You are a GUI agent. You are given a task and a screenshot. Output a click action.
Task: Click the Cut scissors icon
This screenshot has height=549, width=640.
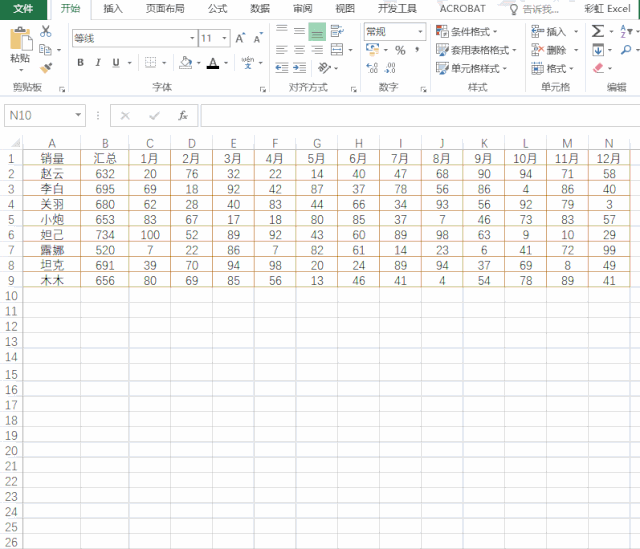point(46,31)
